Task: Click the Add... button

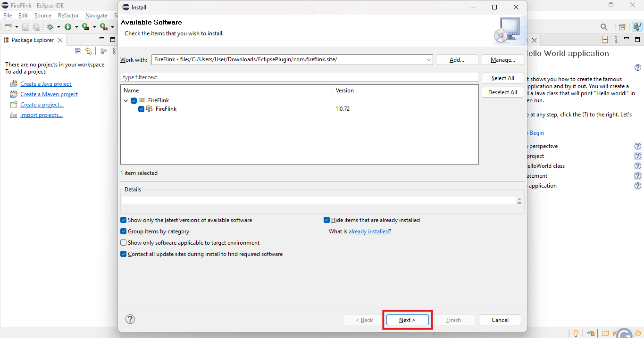Action: 457,60
